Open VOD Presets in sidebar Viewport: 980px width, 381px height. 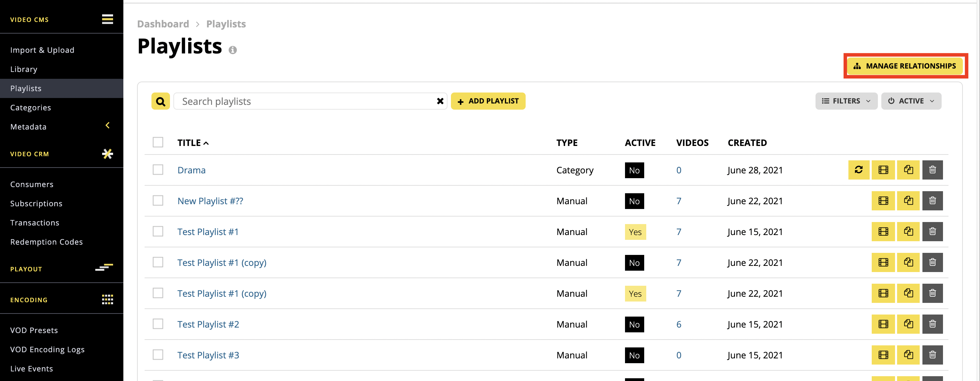pyautogui.click(x=34, y=330)
